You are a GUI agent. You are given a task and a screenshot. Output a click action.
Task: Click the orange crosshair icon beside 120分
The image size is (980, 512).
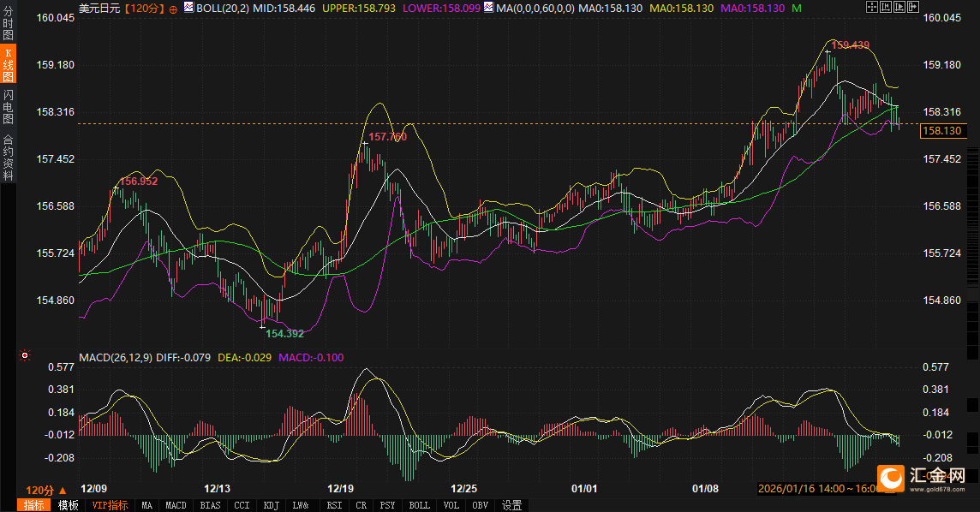click(174, 9)
